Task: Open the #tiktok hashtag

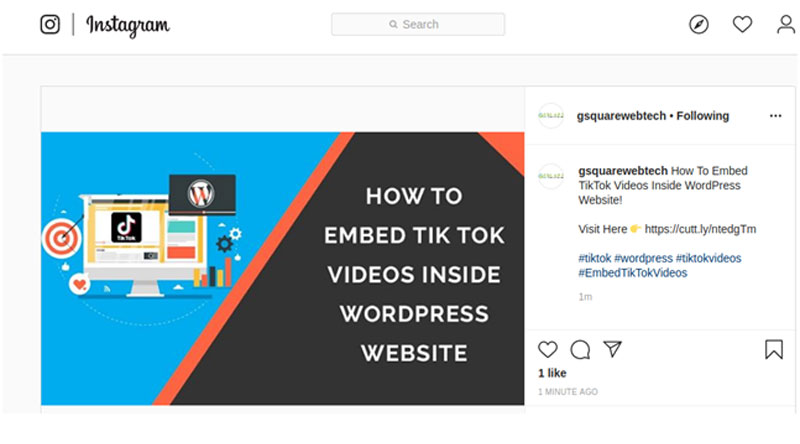Action: click(x=594, y=258)
